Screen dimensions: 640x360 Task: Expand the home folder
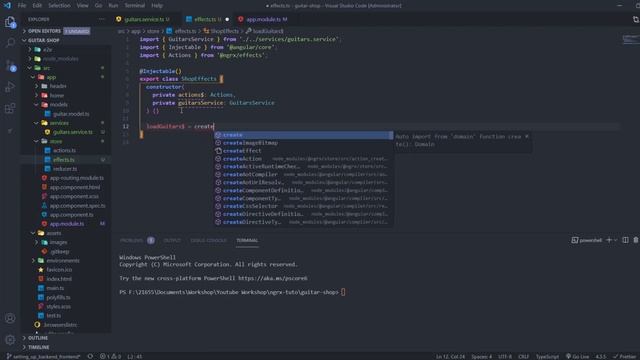tap(57, 96)
